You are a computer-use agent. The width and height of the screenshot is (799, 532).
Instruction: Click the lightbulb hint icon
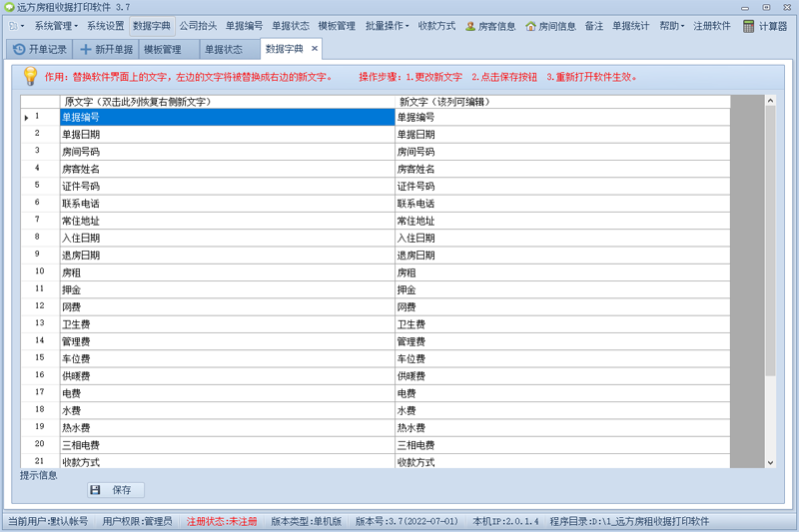pyautogui.click(x=31, y=77)
